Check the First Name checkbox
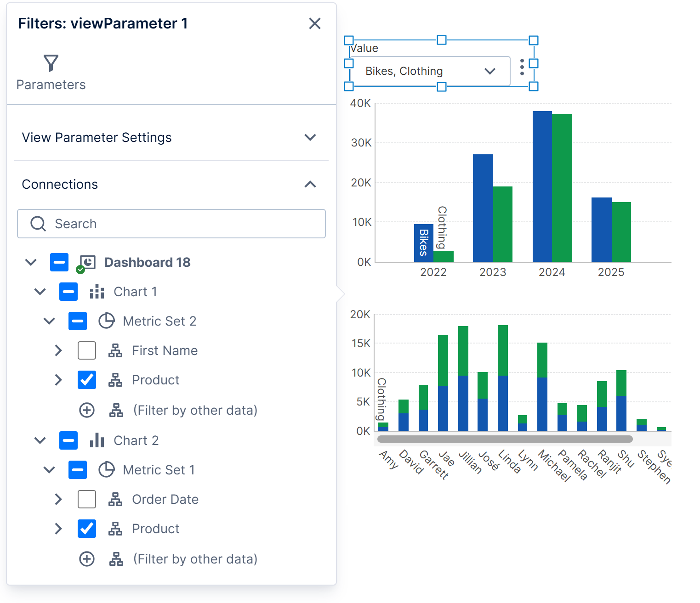The image size is (700, 603). click(87, 350)
